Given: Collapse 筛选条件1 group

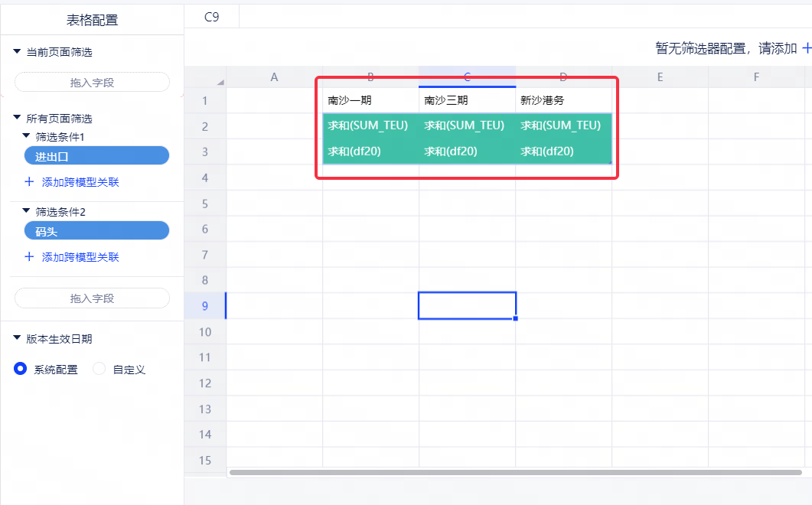Looking at the screenshot, I should [x=26, y=136].
